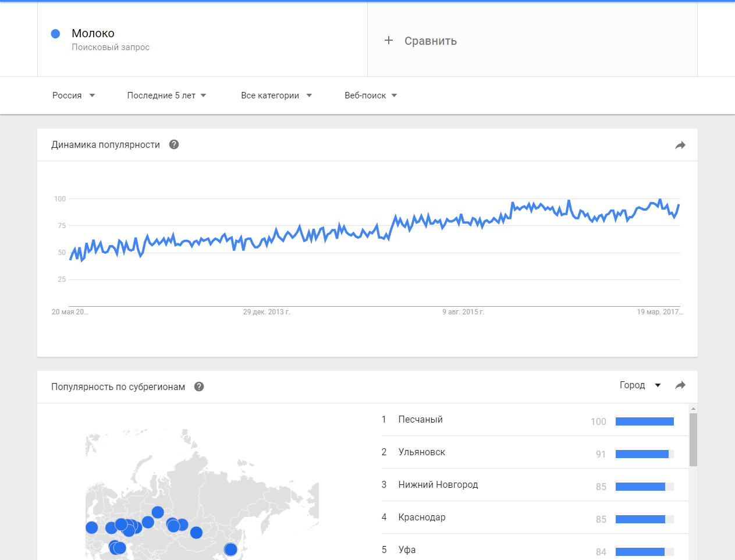The image size is (735, 560).
Task: Select Песчаный in the city list
Action: point(420,419)
